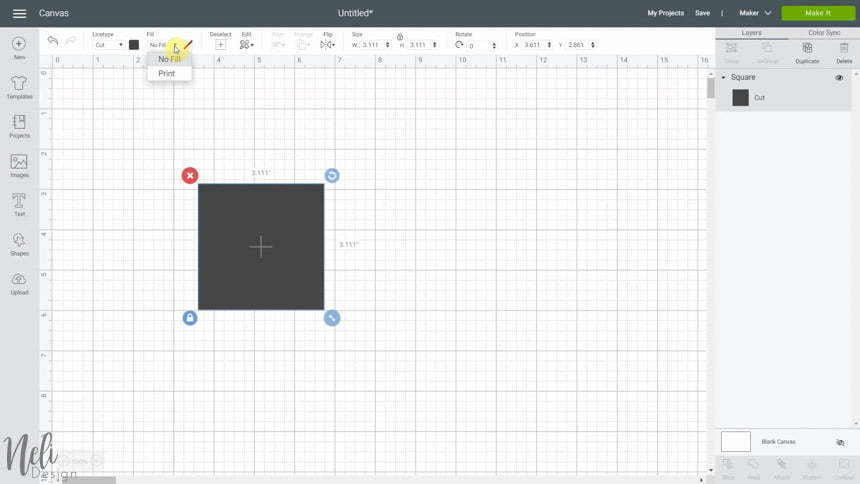Screen dimensions: 860x484
Task: Adjust width stepper arrows
Action: pos(388,45)
